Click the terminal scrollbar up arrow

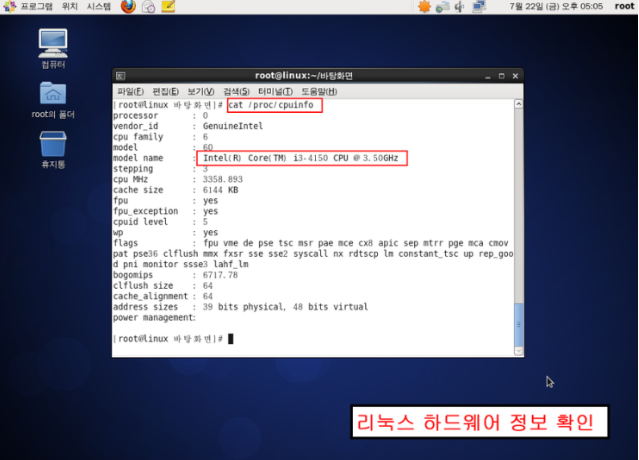click(518, 104)
